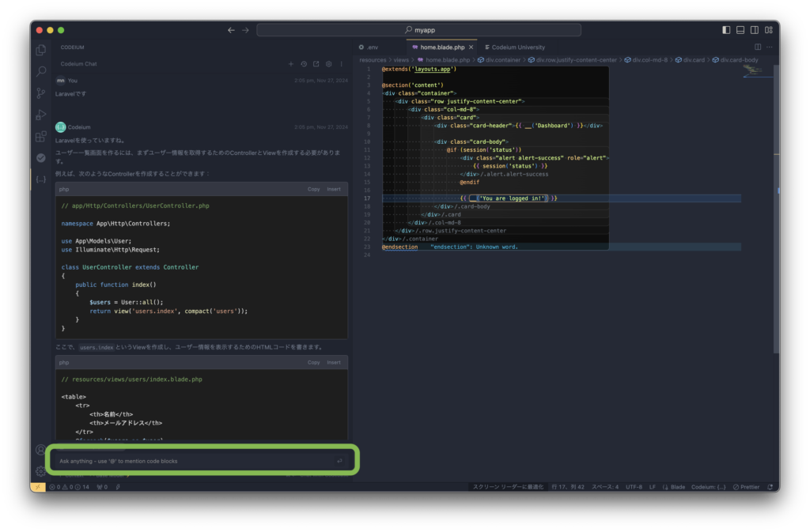Open the div.container breadcrumb

(x=499, y=60)
